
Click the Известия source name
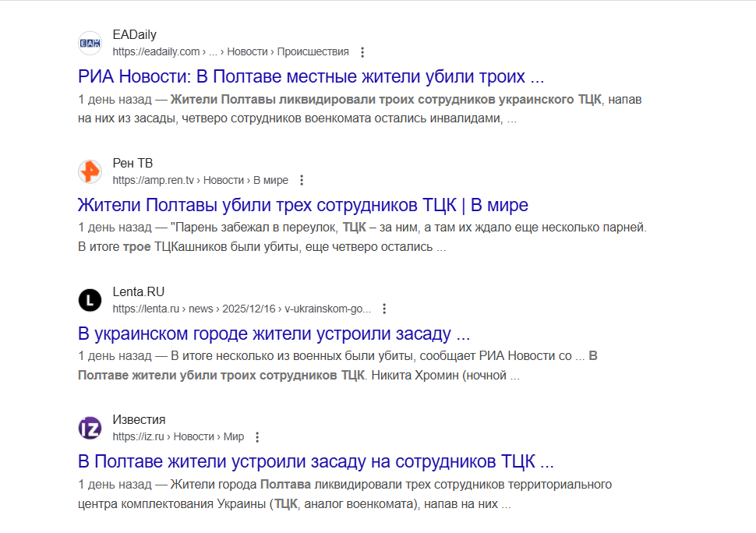pos(140,420)
